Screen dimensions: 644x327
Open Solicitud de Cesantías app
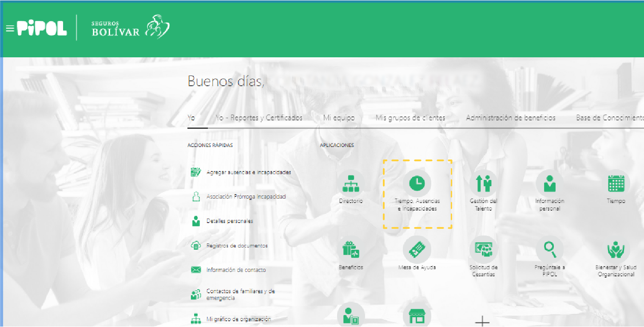tap(483, 250)
